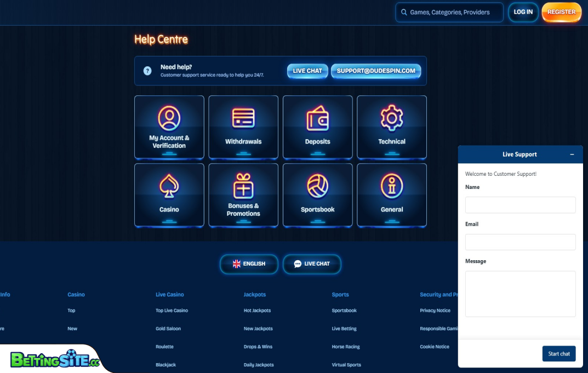Viewport: 588px width, 373px height.
Task: Open the Top Live Casino footer link
Action: tap(172, 311)
